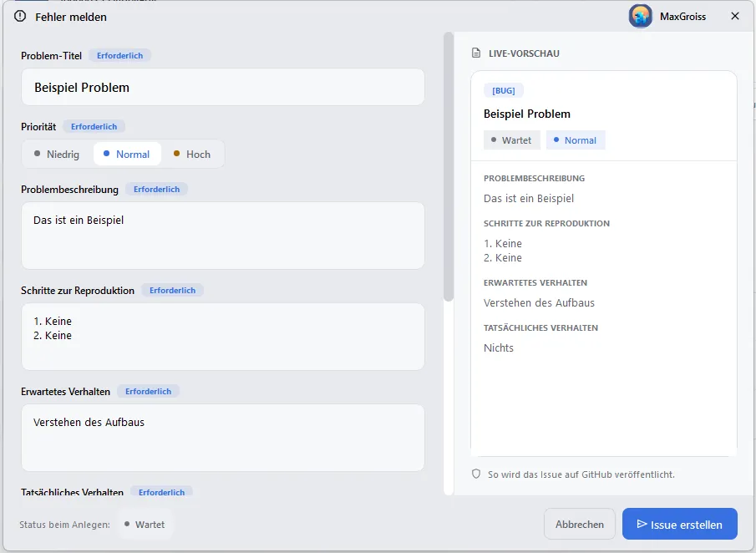Viewport: 756px width, 553px height.
Task: Close the Fehler melden dialog
Action: 735,17
